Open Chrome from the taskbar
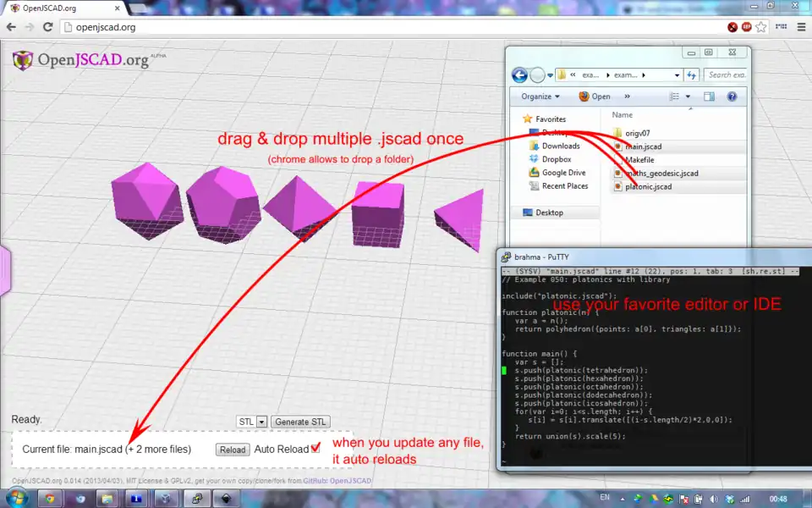The height and width of the screenshot is (508, 812). [x=50, y=498]
